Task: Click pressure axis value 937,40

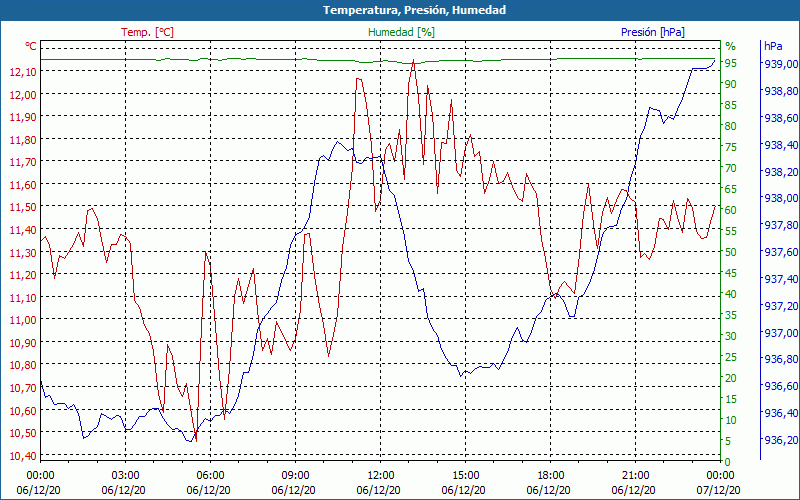Action: (779, 279)
